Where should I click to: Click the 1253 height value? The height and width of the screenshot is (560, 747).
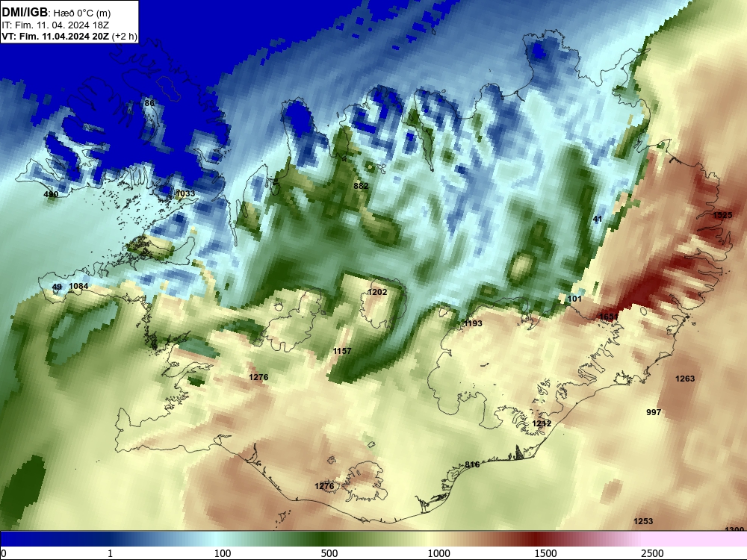coord(643,521)
